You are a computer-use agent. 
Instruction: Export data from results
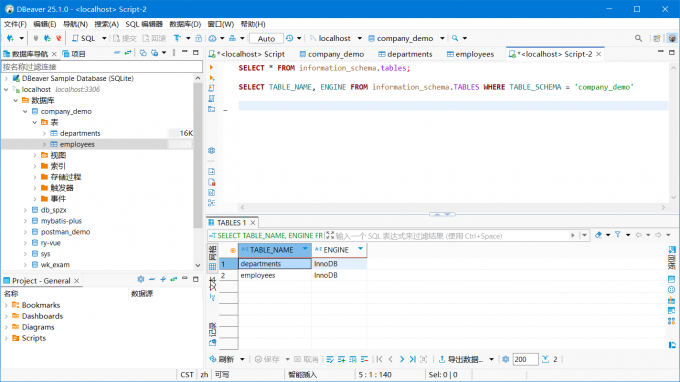[461, 359]
